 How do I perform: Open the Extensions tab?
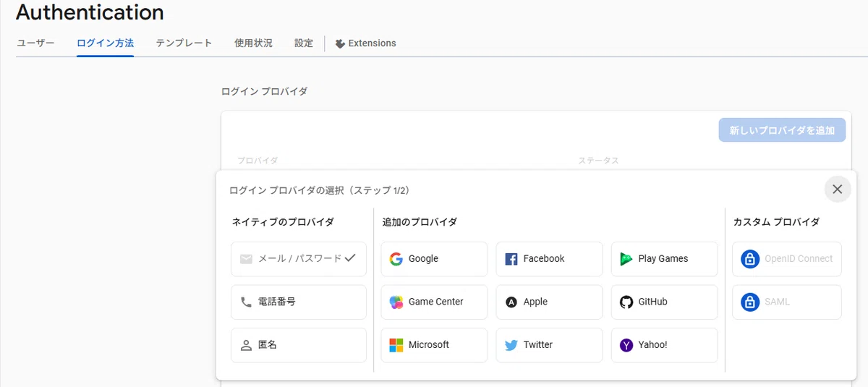(x=365, y=43)
